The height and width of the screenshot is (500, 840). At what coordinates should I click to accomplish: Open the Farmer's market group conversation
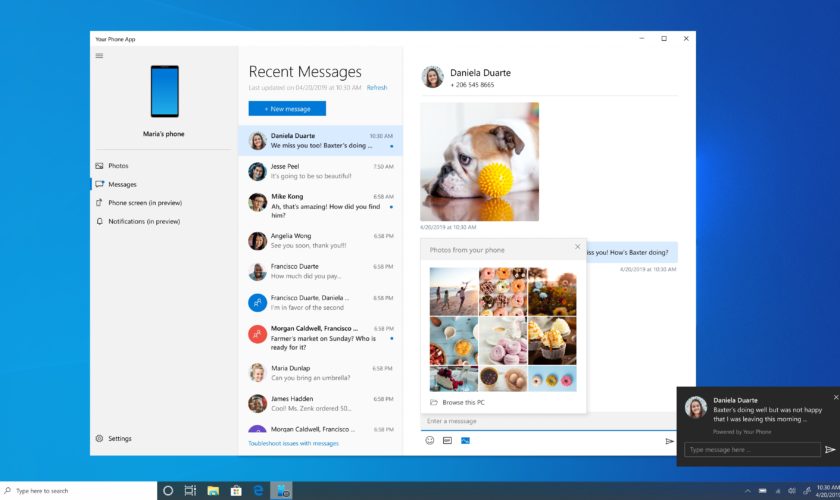coord(320,337)
